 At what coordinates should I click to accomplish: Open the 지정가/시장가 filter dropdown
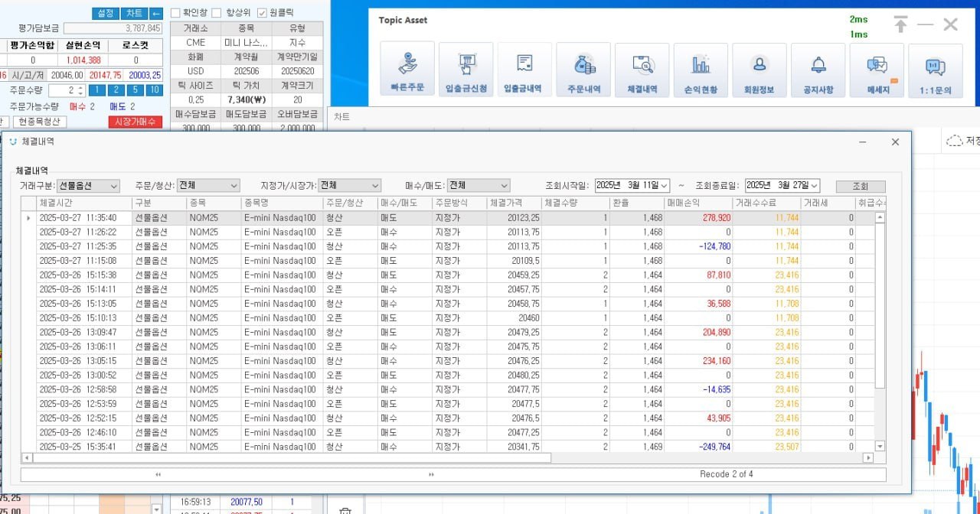click(x=350, y=186)
